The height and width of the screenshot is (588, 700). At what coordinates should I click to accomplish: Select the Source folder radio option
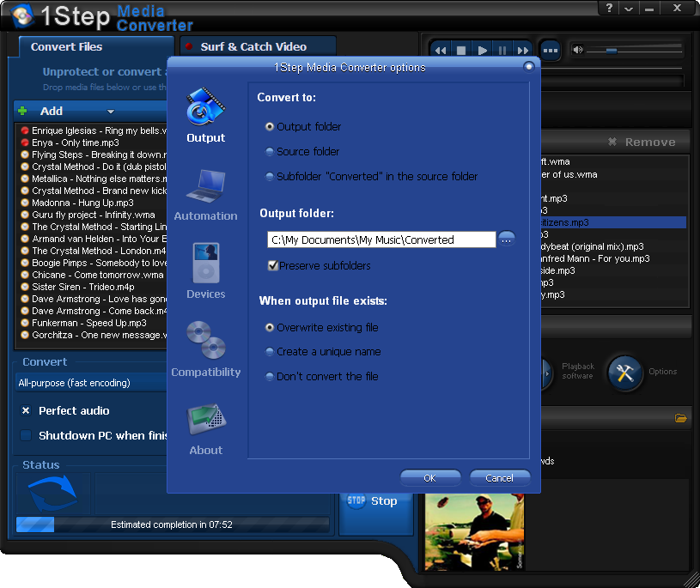(269, 152)
